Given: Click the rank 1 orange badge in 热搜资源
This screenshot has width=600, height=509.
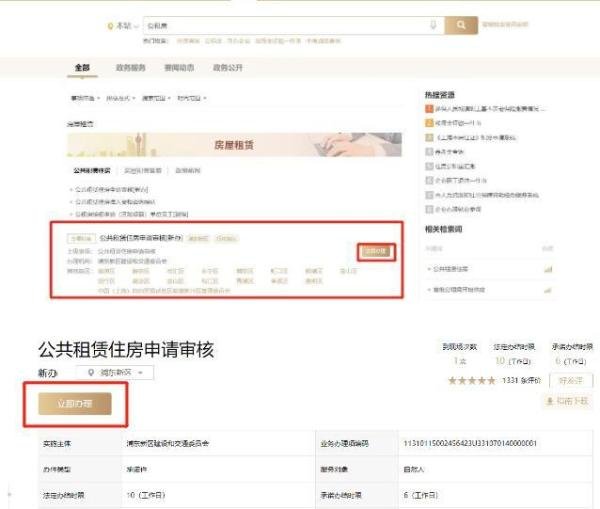Looking at the screenshot, I should [x=429, y=109].
